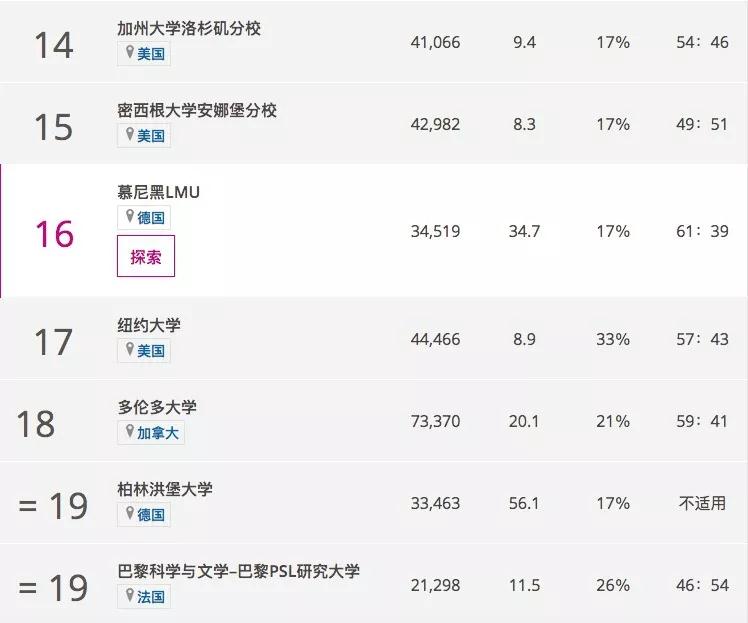The image size is (748, 623).
Task: Select the 美国 tag under 纽约大学
Action: pyautogui.click(x=151, y=351)
